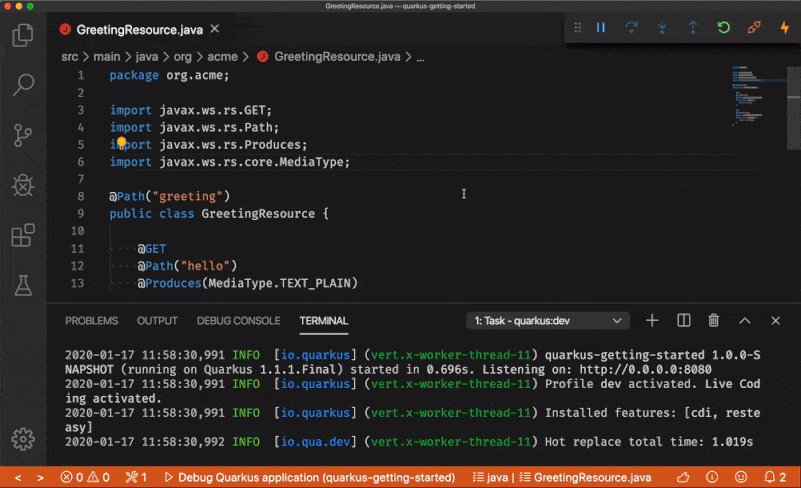Open the Run and Debug view
The image size is (801, 488).
22,186
